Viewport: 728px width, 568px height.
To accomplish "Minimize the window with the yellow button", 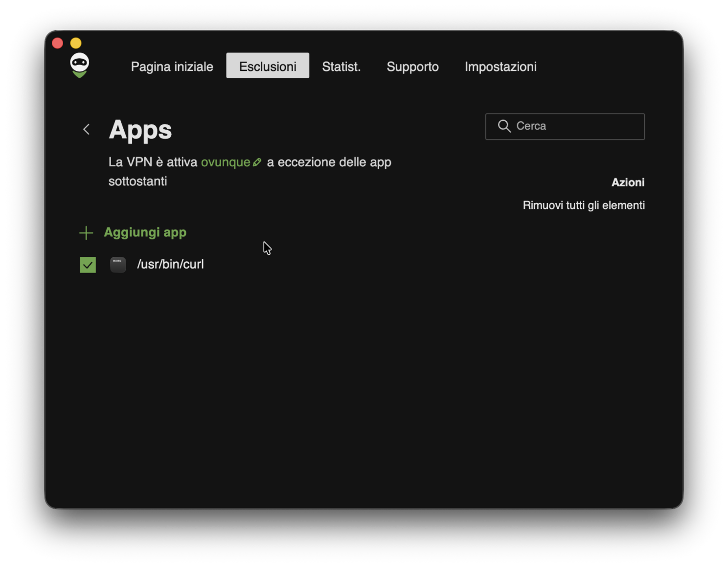I will point(76,43).
